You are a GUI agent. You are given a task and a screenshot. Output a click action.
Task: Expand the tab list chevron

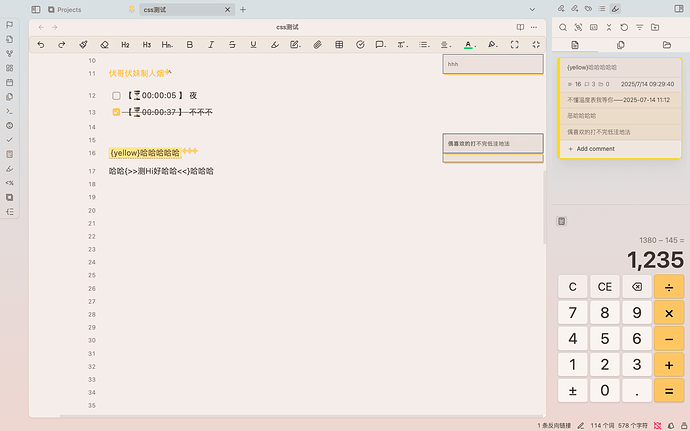click(x=532, y=9)
